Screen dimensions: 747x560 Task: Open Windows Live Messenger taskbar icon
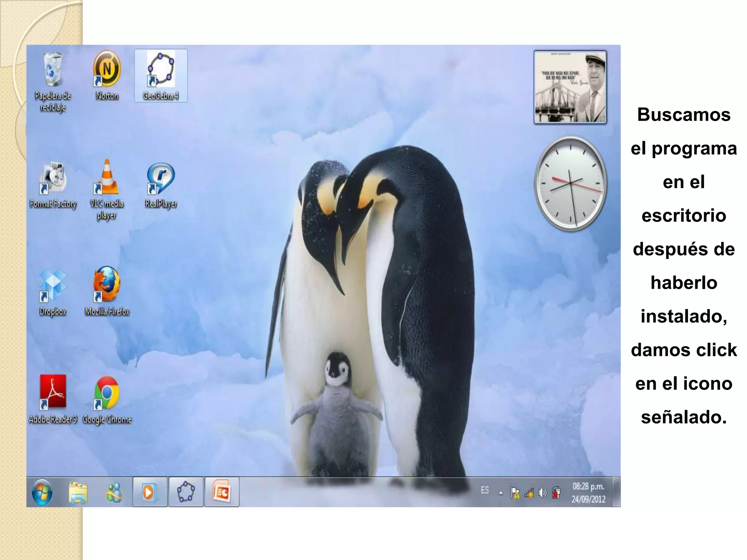[x=114, y=492]
